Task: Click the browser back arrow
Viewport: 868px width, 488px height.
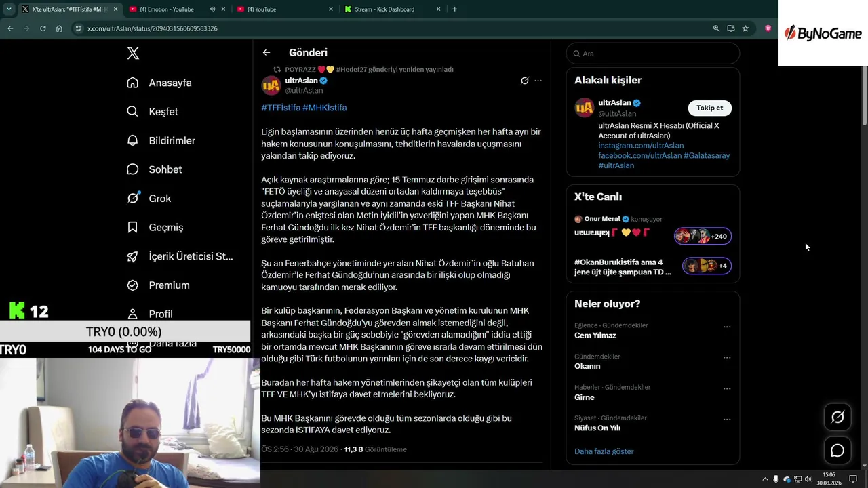Action: pos(10,28)
